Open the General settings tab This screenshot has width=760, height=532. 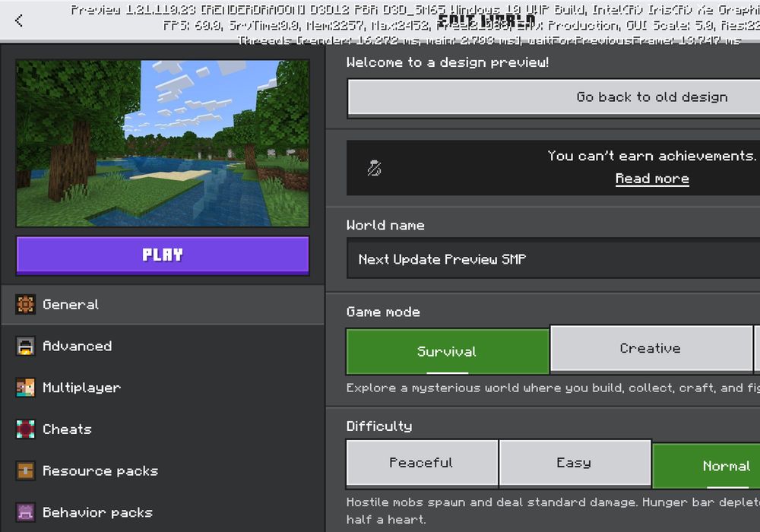pyautogui.click(x=163, y=304)
